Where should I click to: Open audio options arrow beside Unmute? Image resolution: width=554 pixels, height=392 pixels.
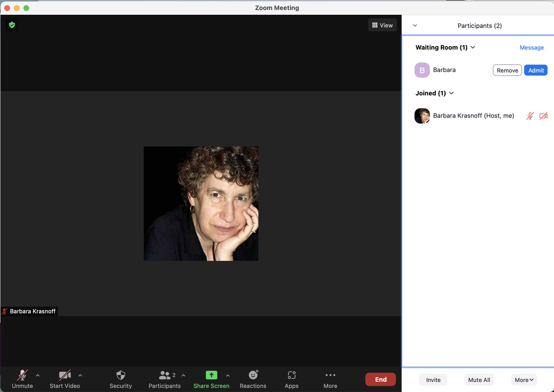point(38,375)
